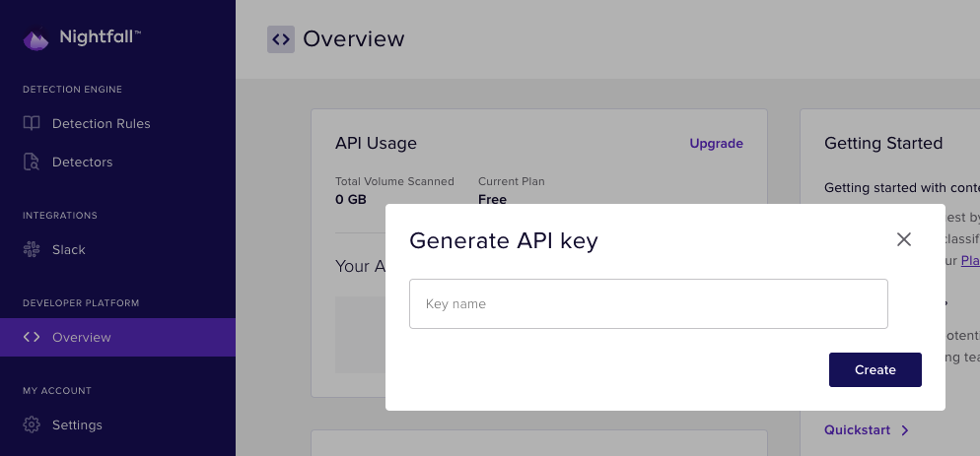980x456 pixels.
Task: Click the Slack logo icon
Action: [x=32, y=249]
